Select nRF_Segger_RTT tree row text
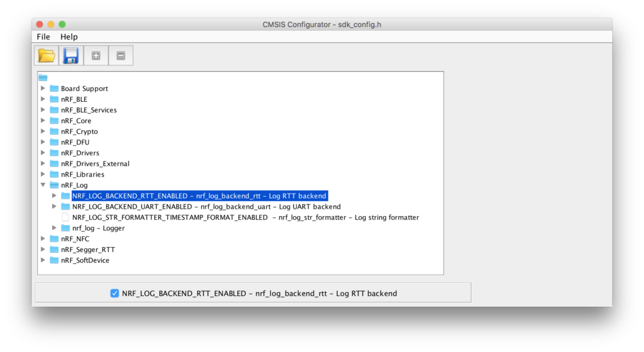The width and height of the screenshot is (644, 352). (88, 250)
